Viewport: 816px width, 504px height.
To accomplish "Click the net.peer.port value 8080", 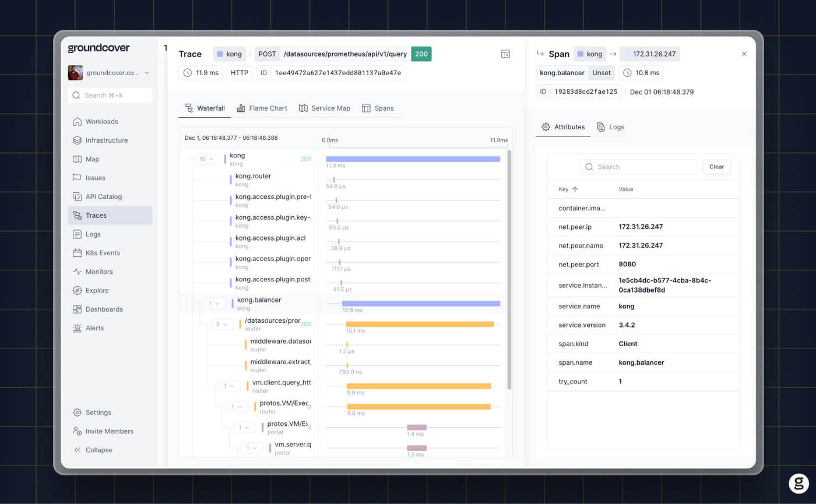I will pyautogui.click(x=627, y=265).
